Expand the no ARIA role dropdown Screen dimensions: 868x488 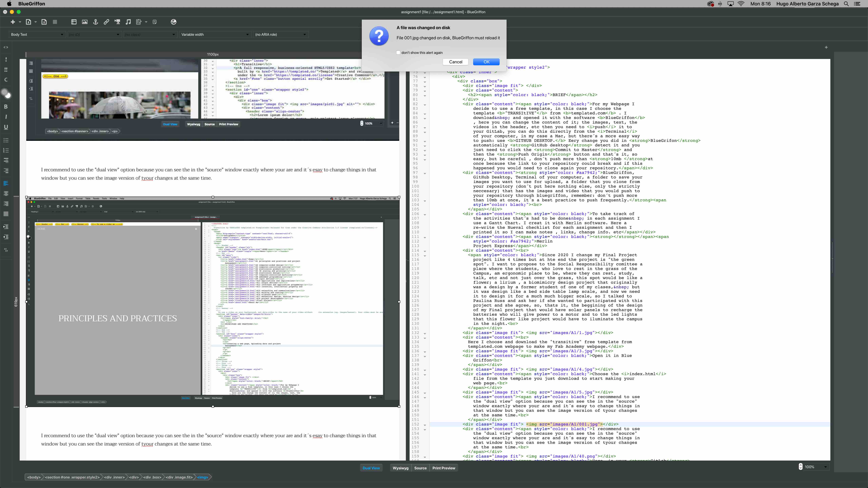click(280, 34)
